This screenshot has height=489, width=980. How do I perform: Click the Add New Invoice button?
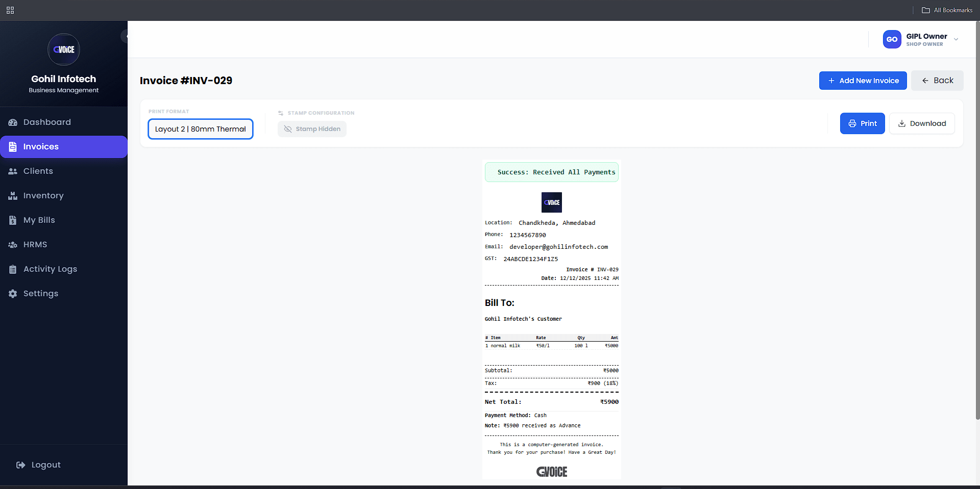tap(863, 81)
